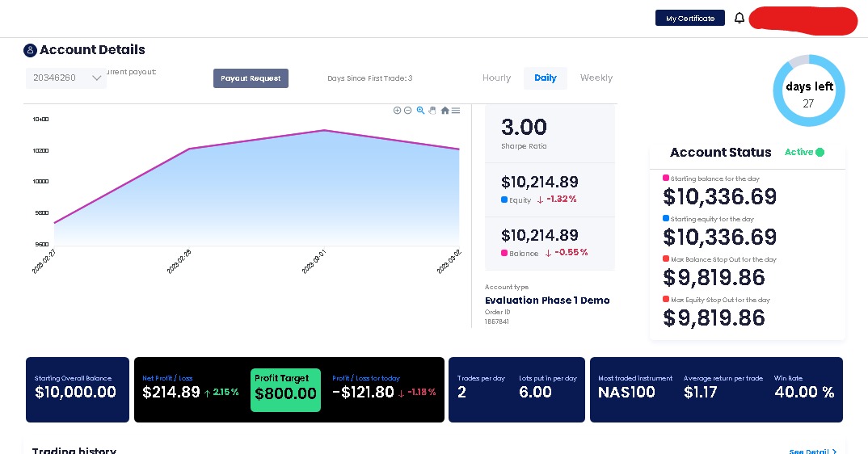Image resolution: width=868 pixels, height=454 pixels.
Task: Click the days left progress ring
Action: (809, 90)
